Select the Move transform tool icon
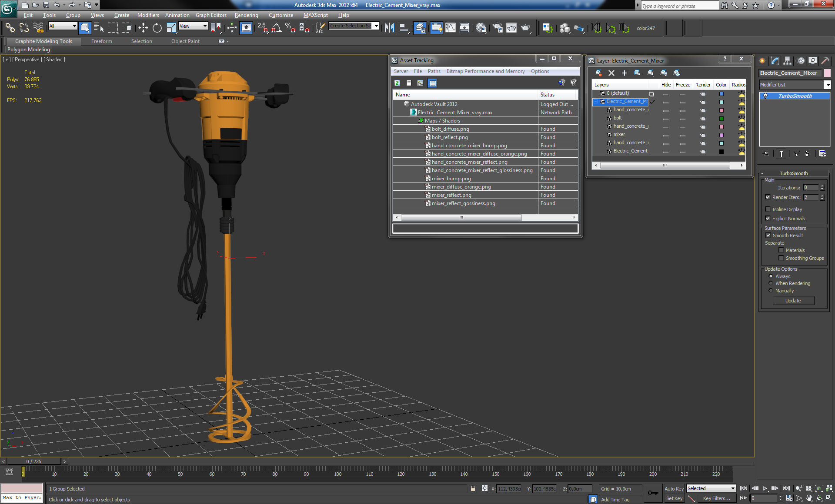This screenshot has width=835, height=504. point(143,27)
